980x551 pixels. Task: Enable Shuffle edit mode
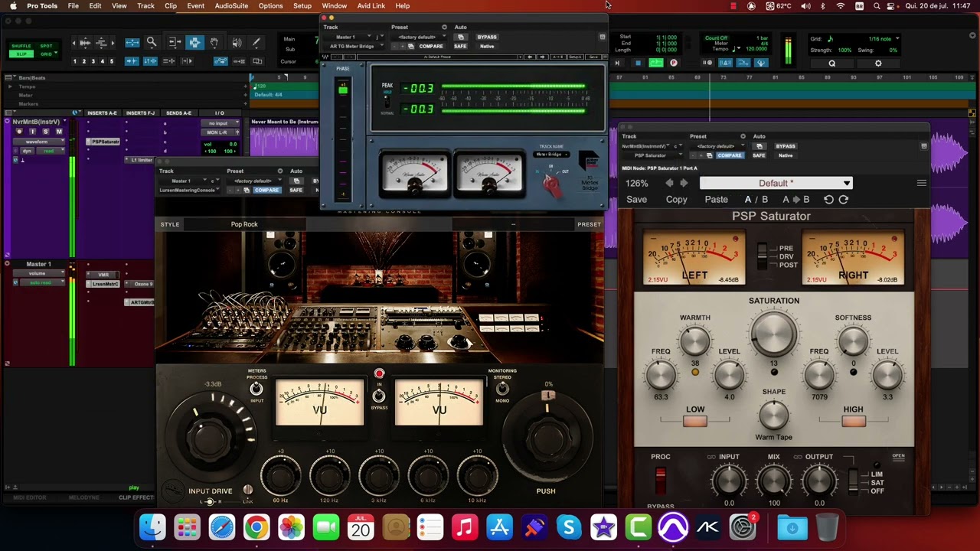point(21,46)
